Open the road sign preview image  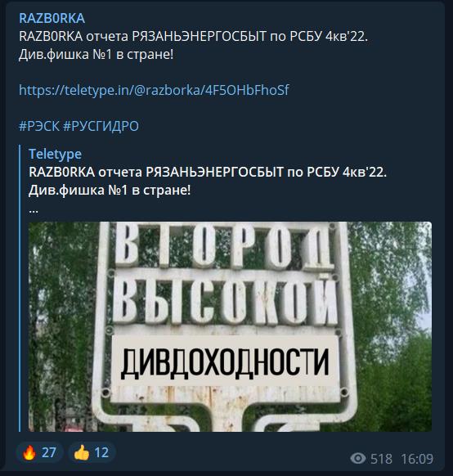230,326
